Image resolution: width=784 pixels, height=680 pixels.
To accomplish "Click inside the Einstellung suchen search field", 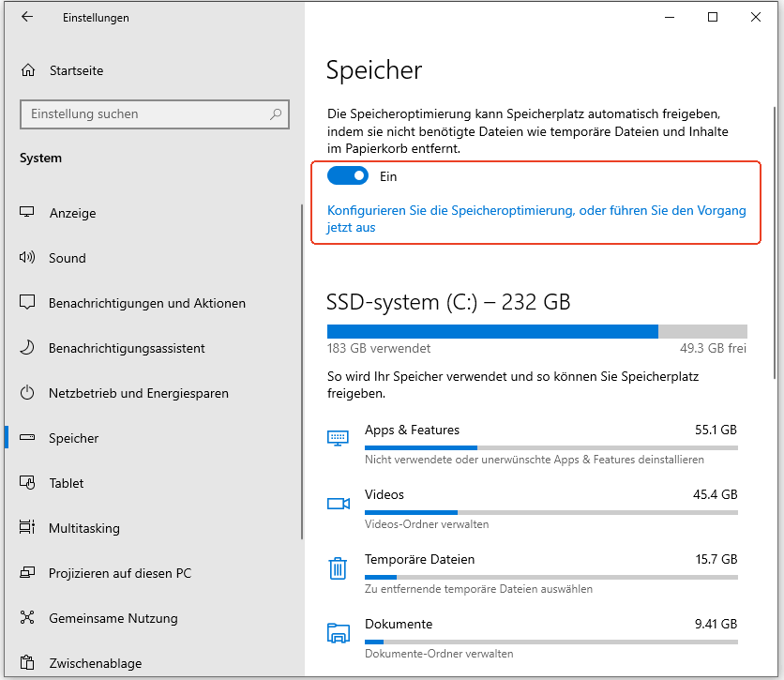I will (155, 113).
